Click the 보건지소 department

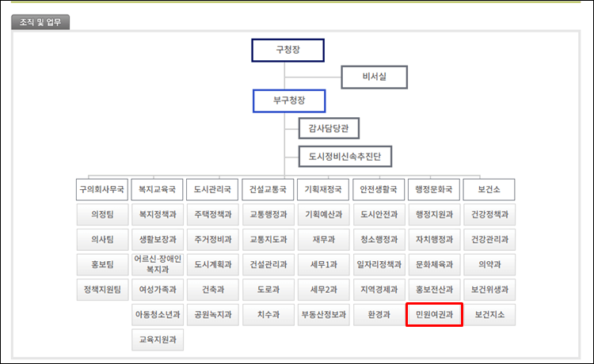[x=489, y=314]
